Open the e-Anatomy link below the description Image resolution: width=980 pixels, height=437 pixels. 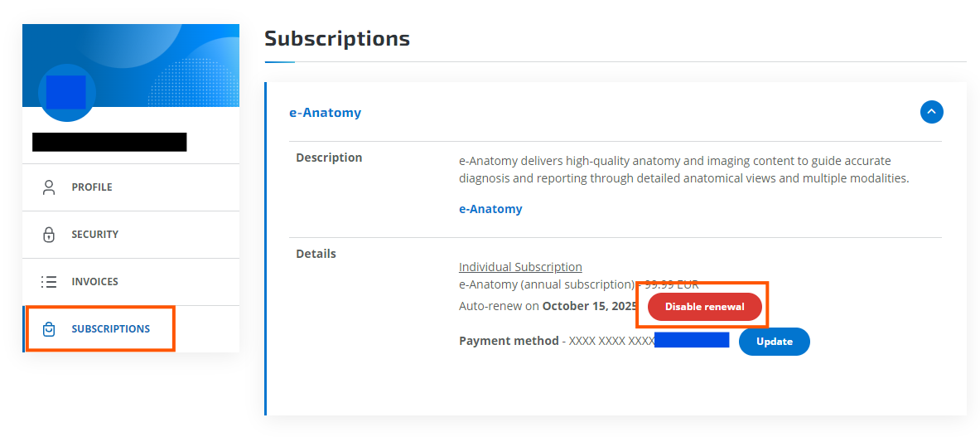[x=490, y=209]
